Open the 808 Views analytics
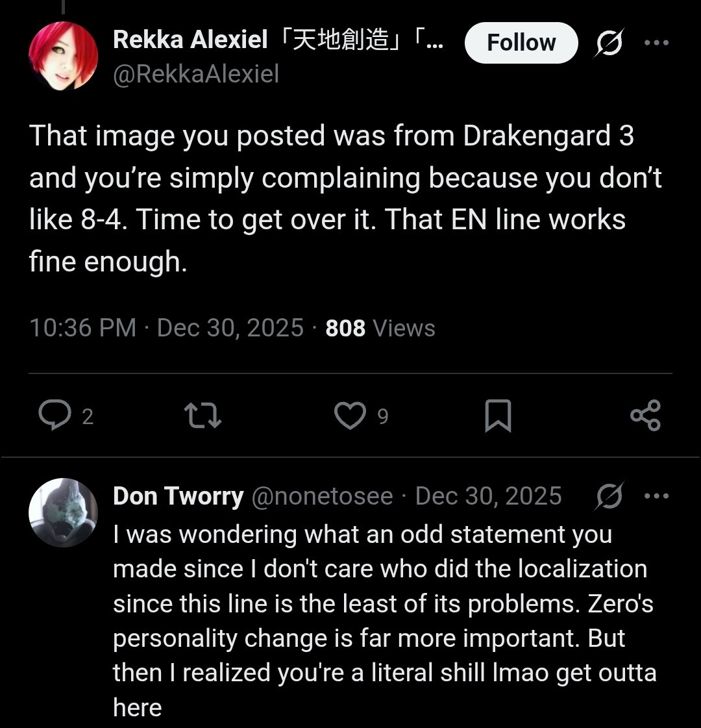 [380, 328]
